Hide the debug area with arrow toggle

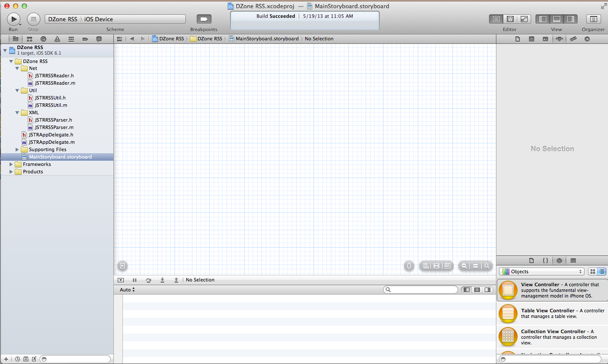pyautogui.click(x=121, y=280)
